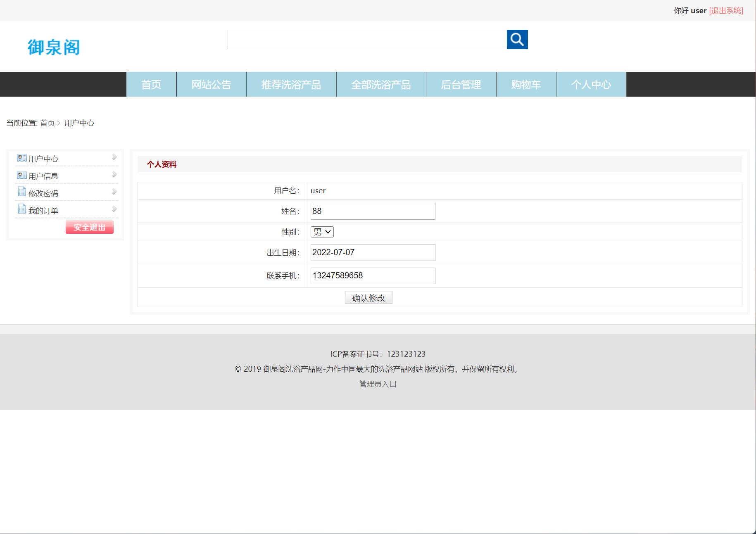Open the 管理员入口 footer link
The image size is (756, 534).
point(378,384)
